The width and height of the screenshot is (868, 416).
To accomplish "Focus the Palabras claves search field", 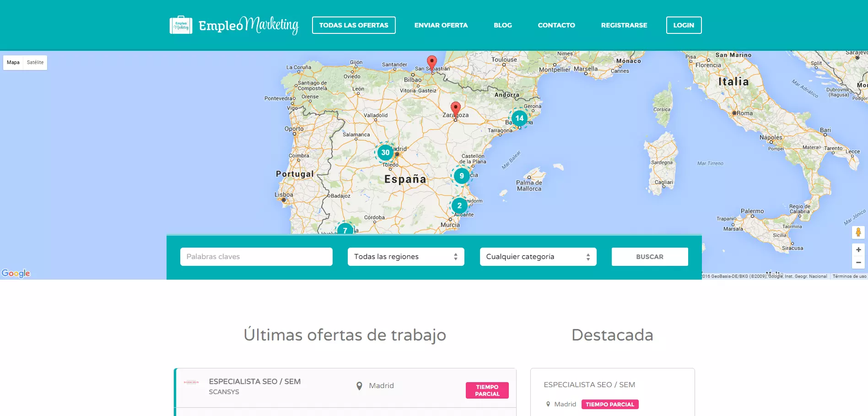I will tap(256, 257).
